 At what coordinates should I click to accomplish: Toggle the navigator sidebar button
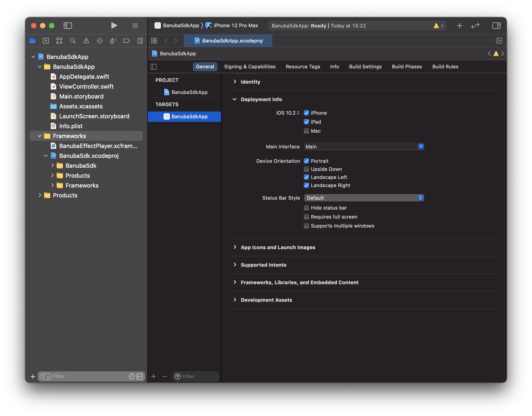68,26
